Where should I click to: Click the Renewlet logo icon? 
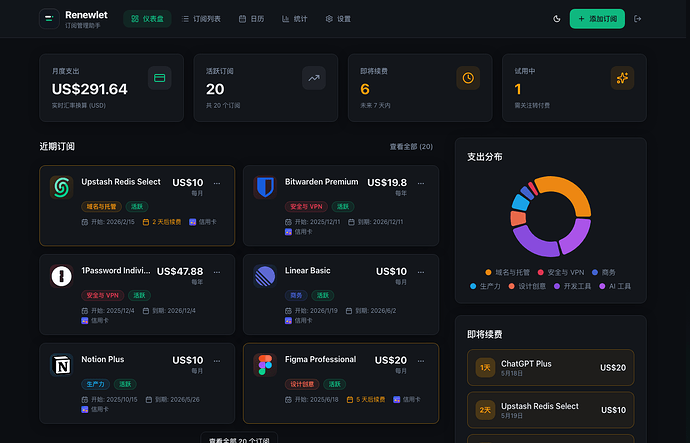click(49, 18)
